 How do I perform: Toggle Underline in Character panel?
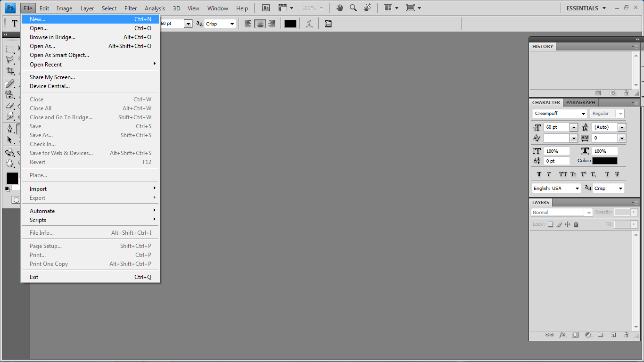tap(607, 174)
